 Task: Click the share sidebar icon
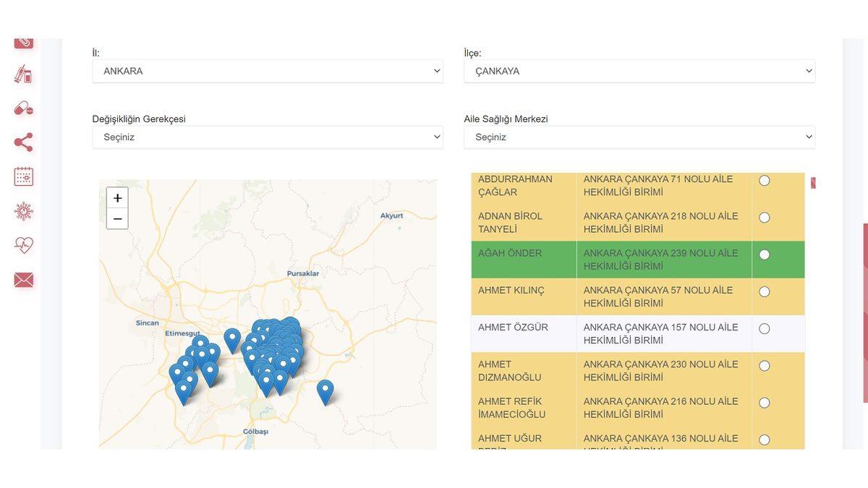(23, 142)
